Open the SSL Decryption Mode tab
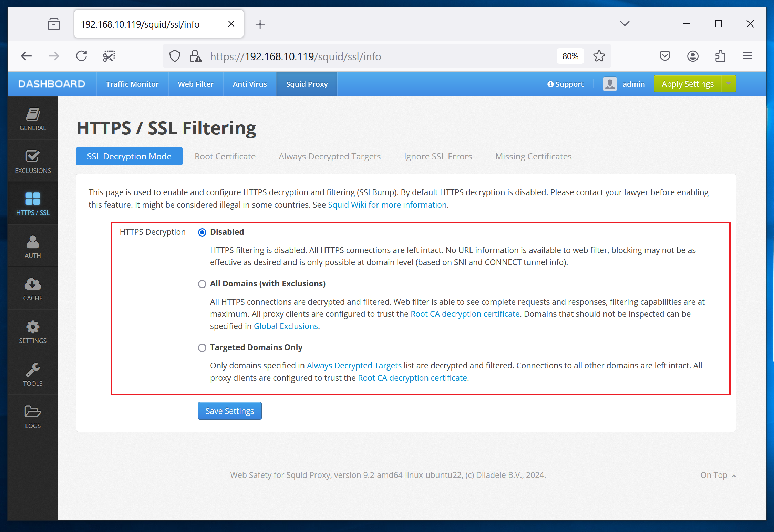 click(x=130, y=156)
